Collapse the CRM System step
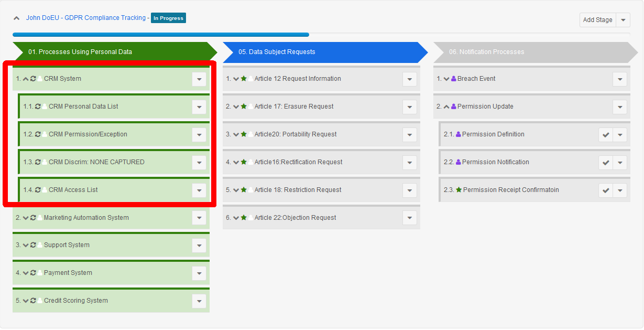This screenshot has height=330, width=644. coord(26,79)
